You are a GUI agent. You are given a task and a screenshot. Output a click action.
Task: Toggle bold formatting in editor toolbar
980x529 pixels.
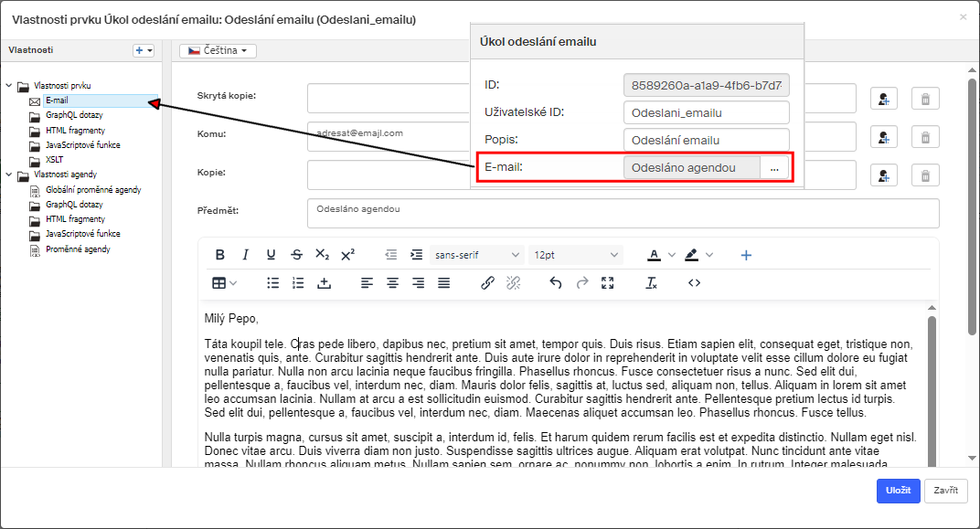pos(220,255)
